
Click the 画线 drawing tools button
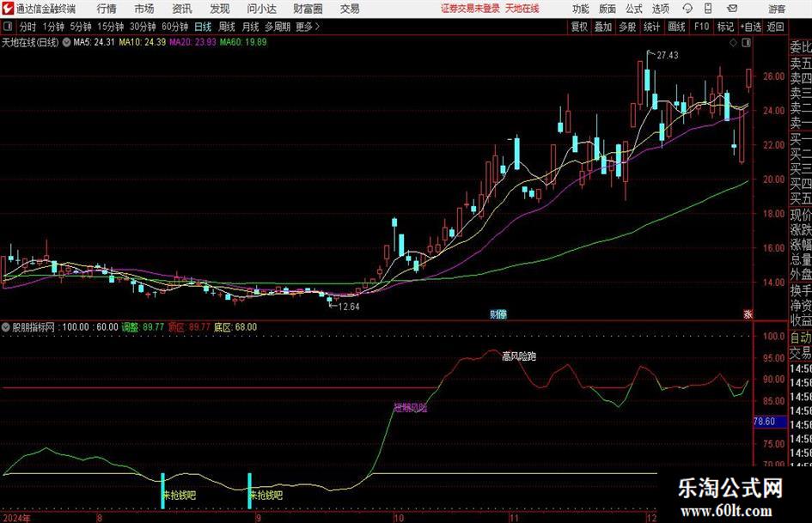coord(676,27)
